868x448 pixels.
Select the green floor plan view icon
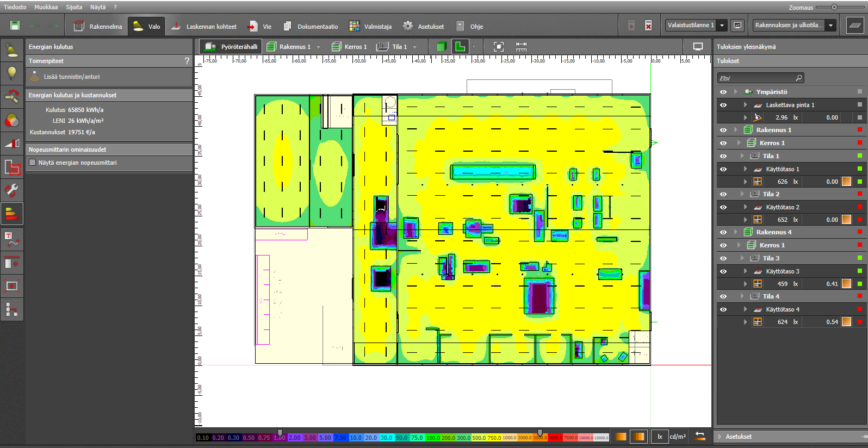460,47
